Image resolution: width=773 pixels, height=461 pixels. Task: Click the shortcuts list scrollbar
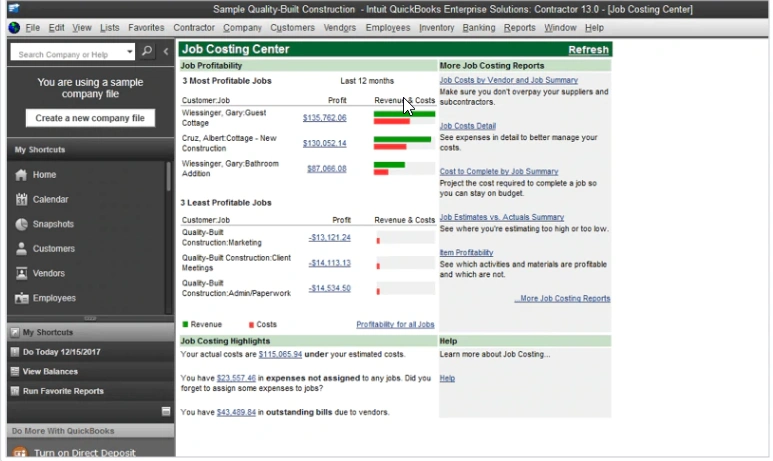169,176
